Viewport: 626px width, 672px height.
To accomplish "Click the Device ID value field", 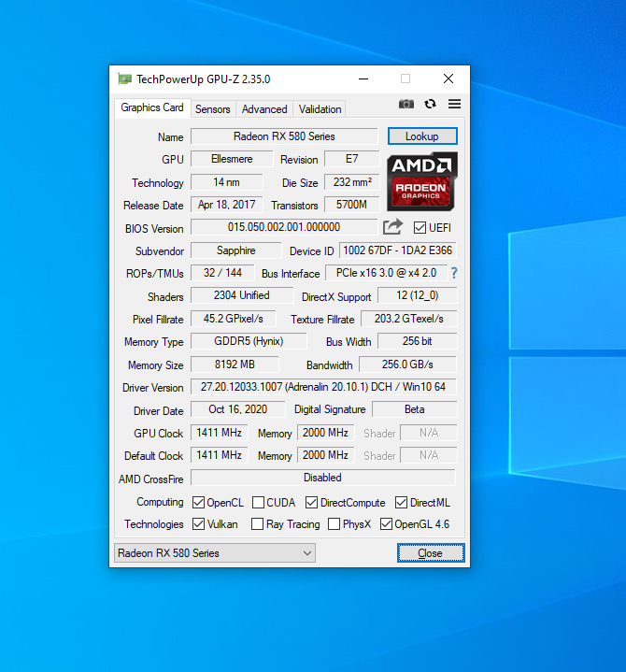I will point(398,250).
